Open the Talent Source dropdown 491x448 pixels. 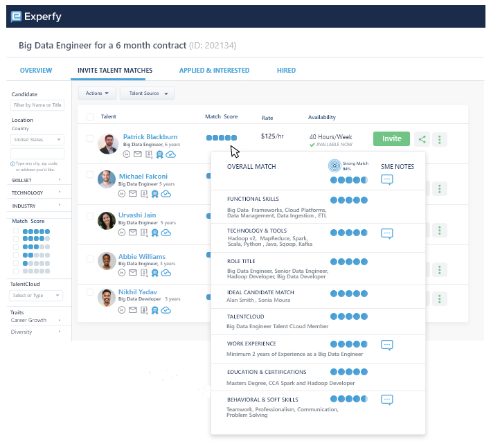(148, 93)
